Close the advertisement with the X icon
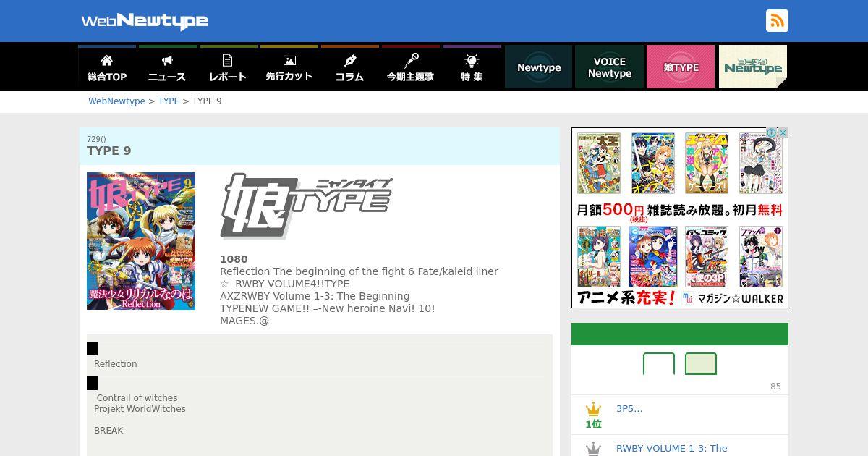The height and width of the screenshot is (456, 868). pyautogui.click(x=783, y=133)
